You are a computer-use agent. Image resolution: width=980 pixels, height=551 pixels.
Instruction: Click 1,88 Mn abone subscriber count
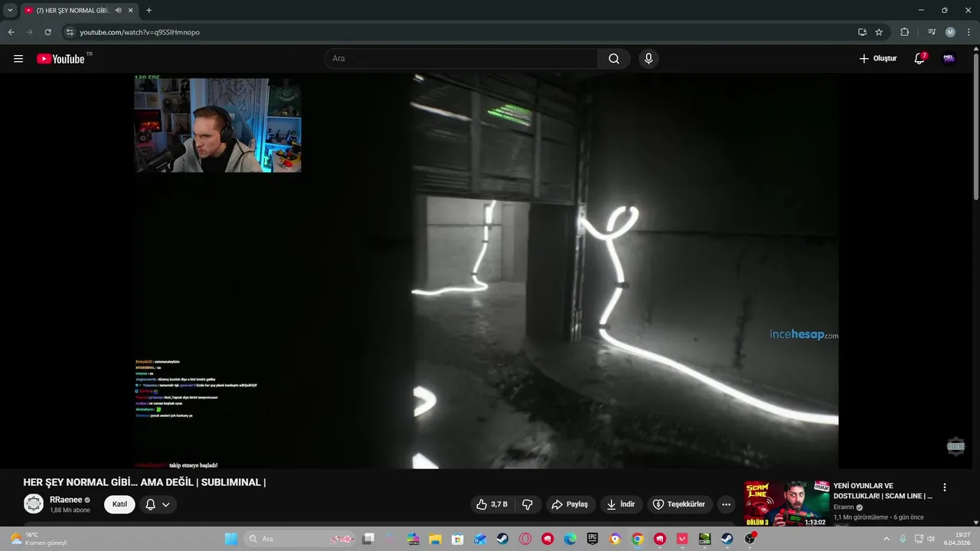[x=70, y=510]
